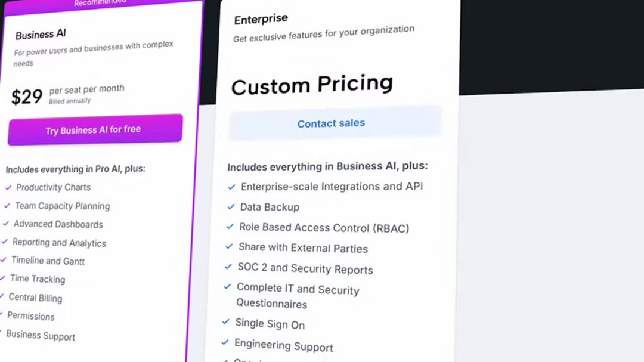
Task: Click the $29 price on Business AI plan
Action: [27, 97]
